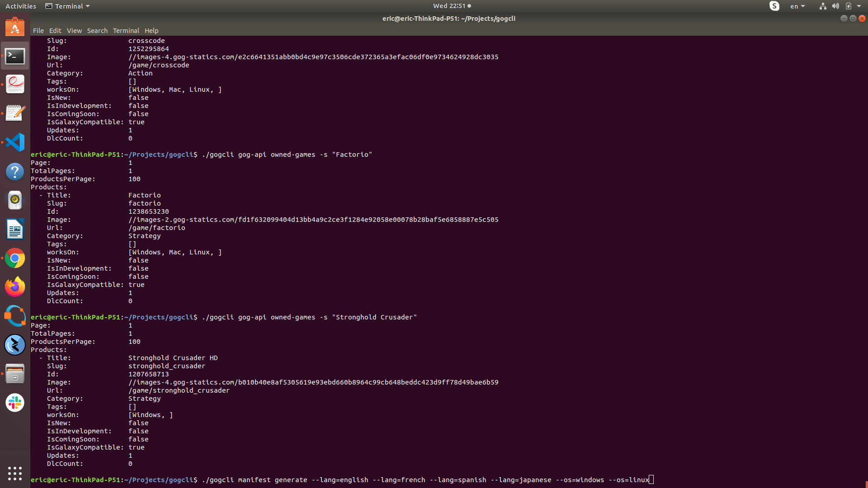Click the terminal title bar text
The image size is (868, 488).
click(x=448, y=19)
